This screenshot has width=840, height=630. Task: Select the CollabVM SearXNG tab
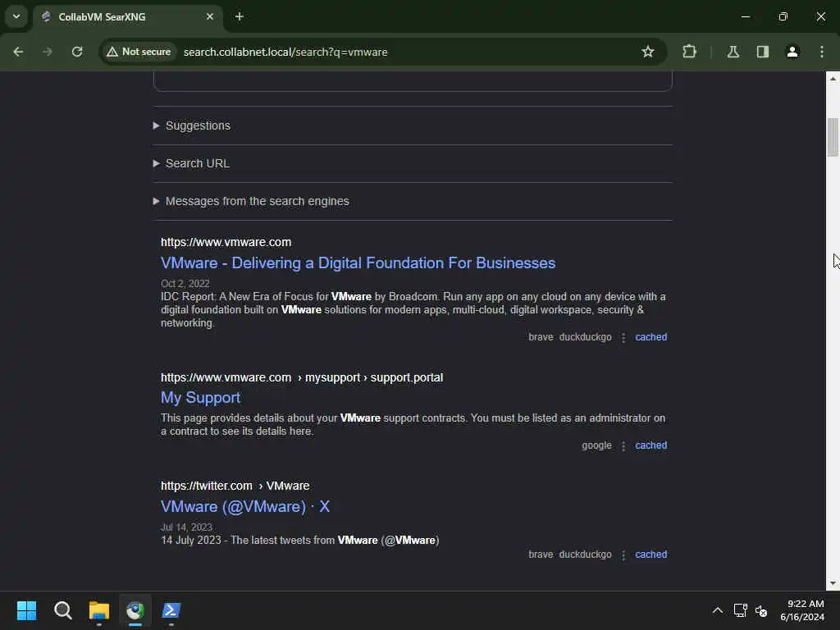point(129,17)
